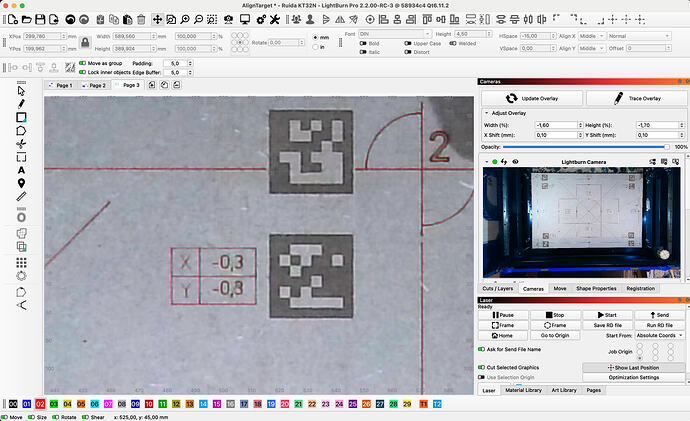This screenshot has height=421, width=690.
Task: Click the Rotate value field
Action: pos(286,43)
